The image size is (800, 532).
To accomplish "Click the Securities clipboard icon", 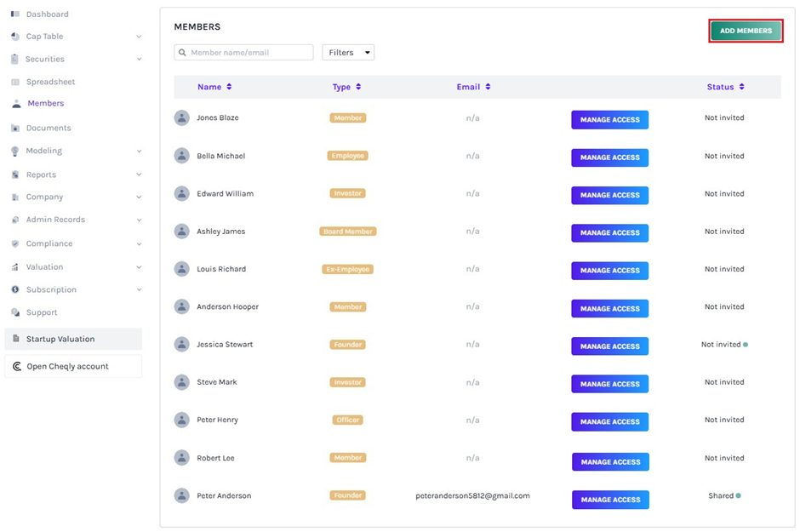I will 15,60.
